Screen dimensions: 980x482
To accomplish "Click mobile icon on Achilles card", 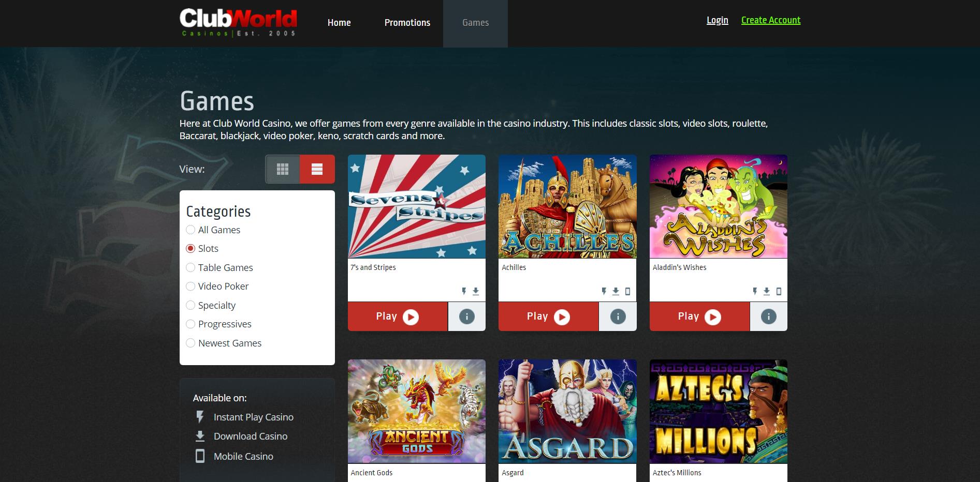I will pyautogui.click(x=627, y=292).
